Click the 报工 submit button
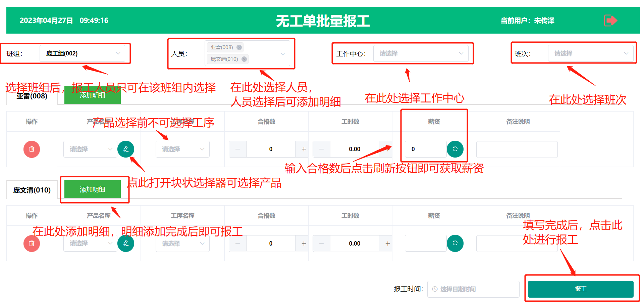Screen dimensions: 644x303 [580, 289]
